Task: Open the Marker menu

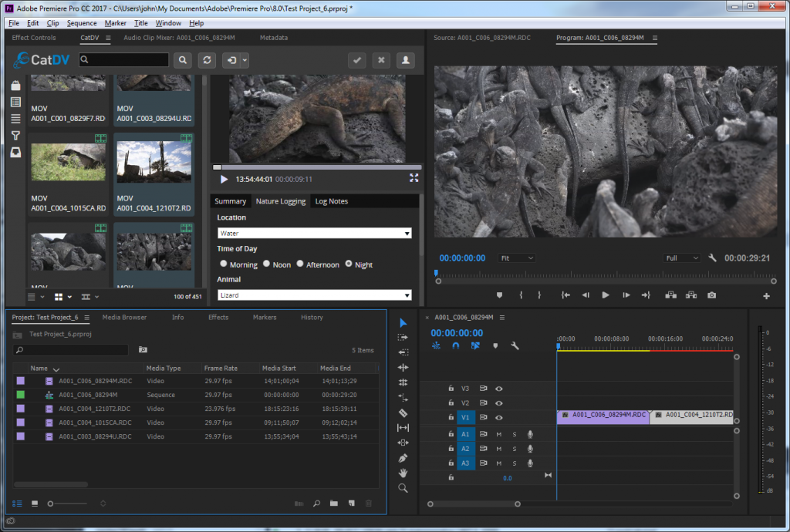Action: pos(116,23)
